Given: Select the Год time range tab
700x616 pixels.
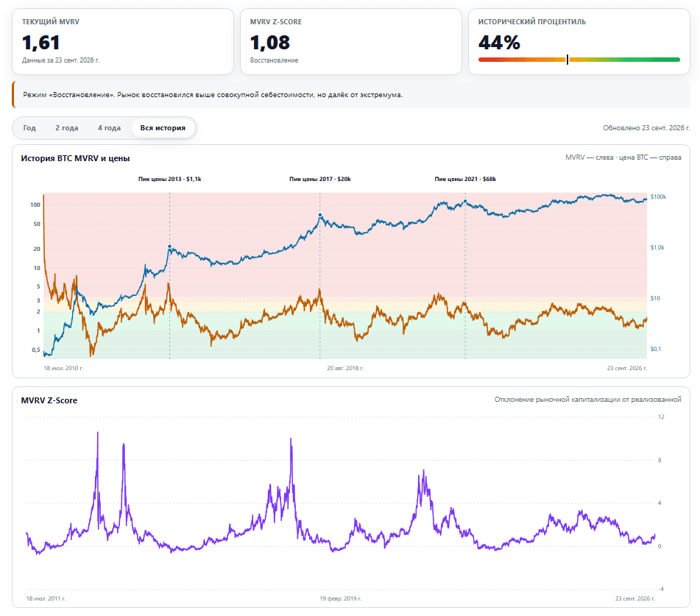Looking at the screenshot, I should pos(29,127).
